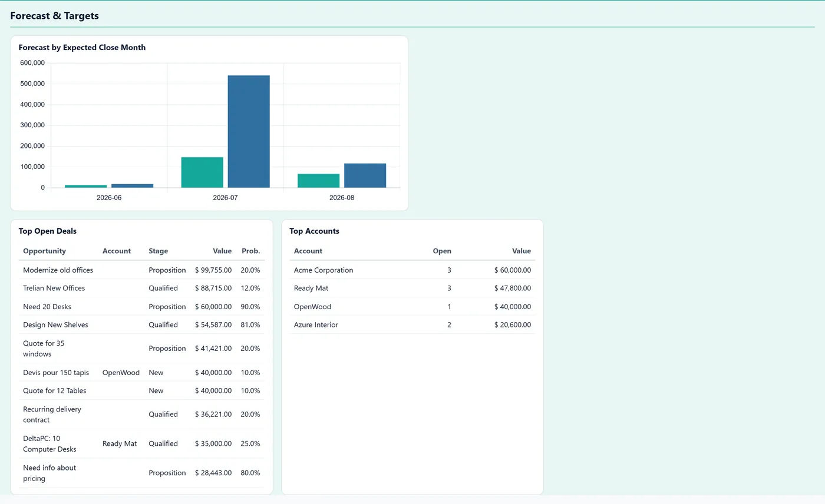This screenshot has height=504, width=825.
Task: Click the $ 88,715.00 value cell
Action: point(213,289)
